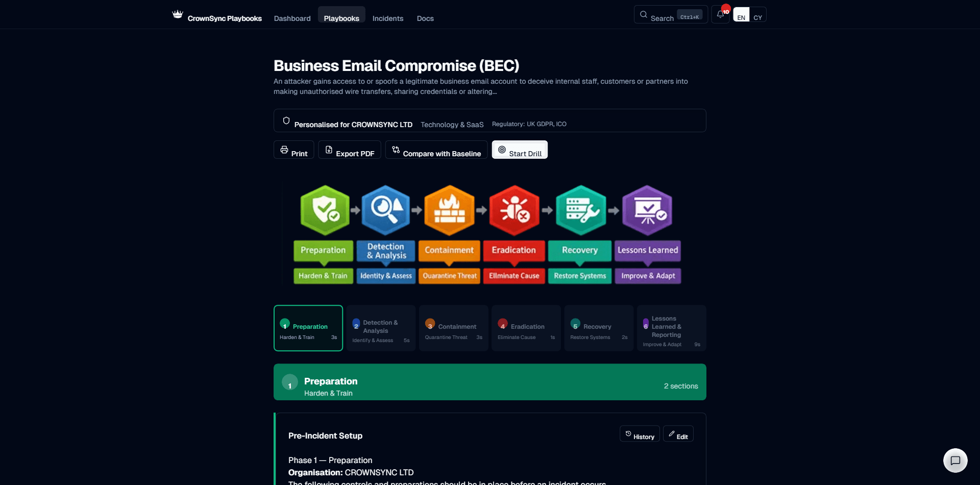Focus the Search field

671,14
